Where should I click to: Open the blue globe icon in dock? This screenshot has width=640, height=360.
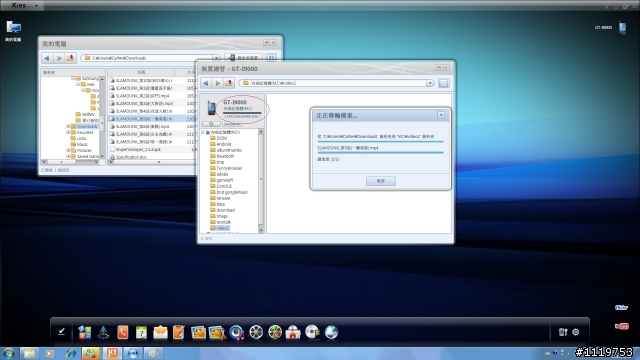(331, 332)
